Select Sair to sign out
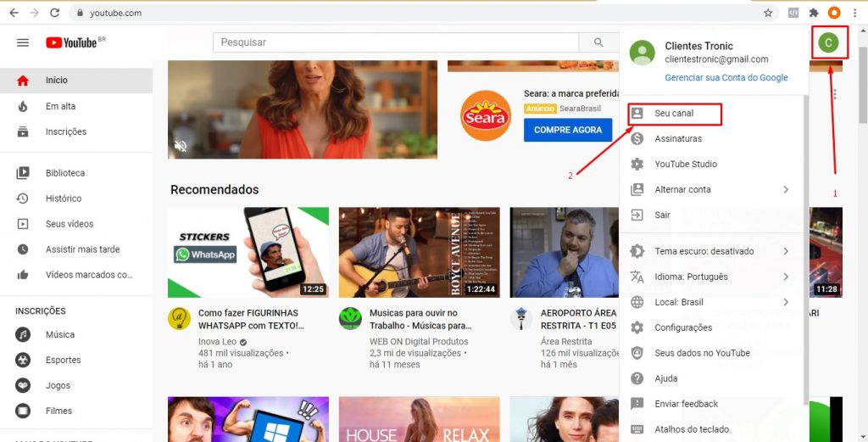The height and width of the screenshot is (442, 868). point(662,215)
